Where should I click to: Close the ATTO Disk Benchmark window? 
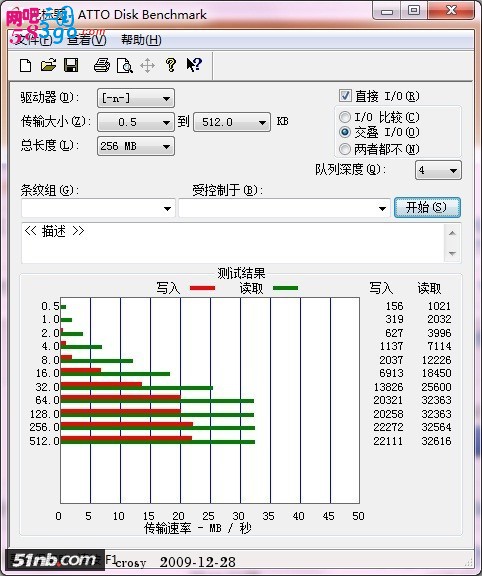click(x=451, y=11)
